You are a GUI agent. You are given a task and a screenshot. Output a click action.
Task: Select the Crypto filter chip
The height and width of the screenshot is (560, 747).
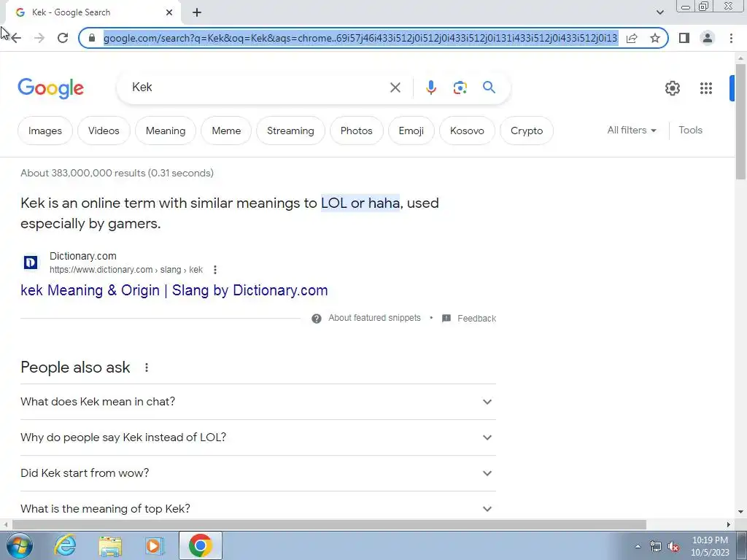pyautogui.click(x=527, y=131)
